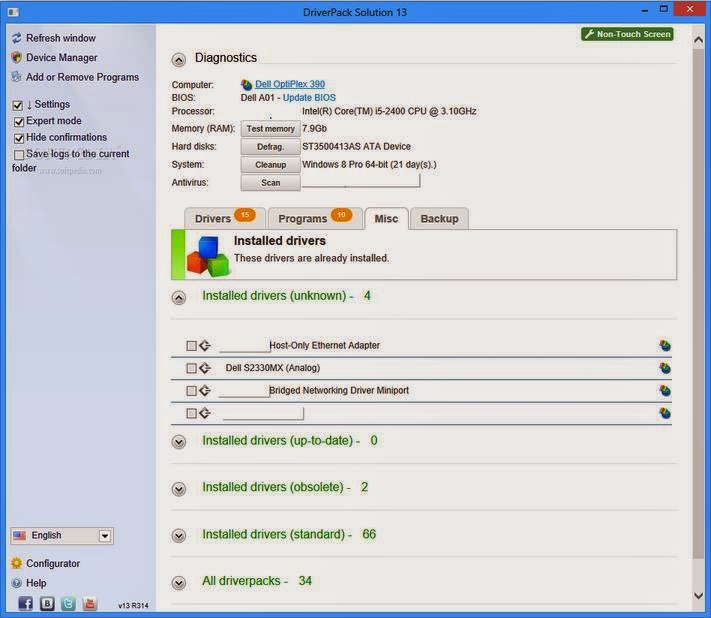Collapse Installed drivers (unknown) section
The height and width of the screenshot is (618, 711).
(179, 298)
